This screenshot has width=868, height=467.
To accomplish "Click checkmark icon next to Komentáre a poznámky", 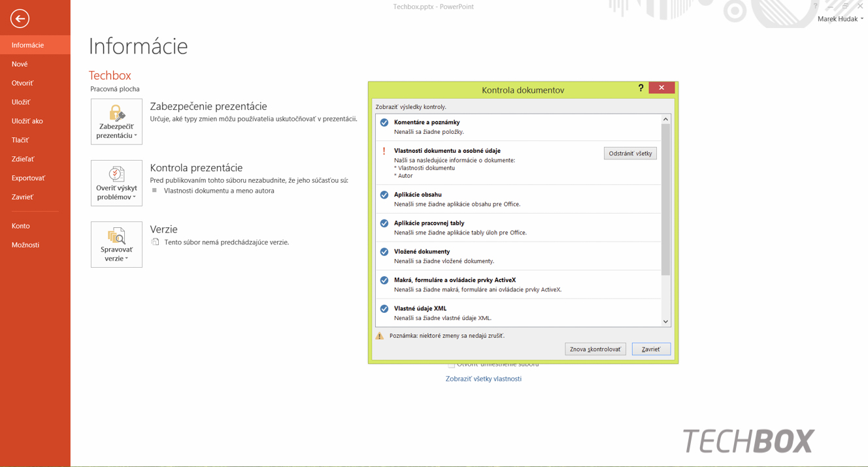I will pyautogui.click(x=384, y=123).
